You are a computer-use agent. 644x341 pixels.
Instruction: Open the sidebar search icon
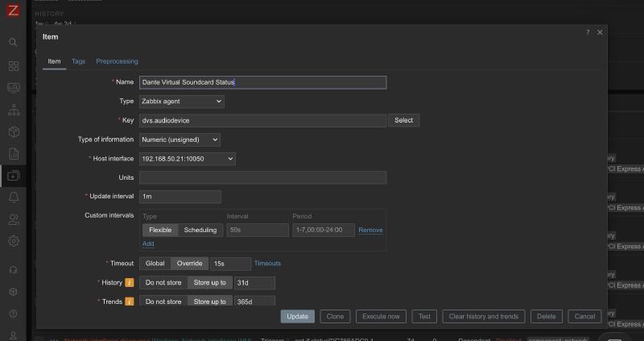point(13,43)
